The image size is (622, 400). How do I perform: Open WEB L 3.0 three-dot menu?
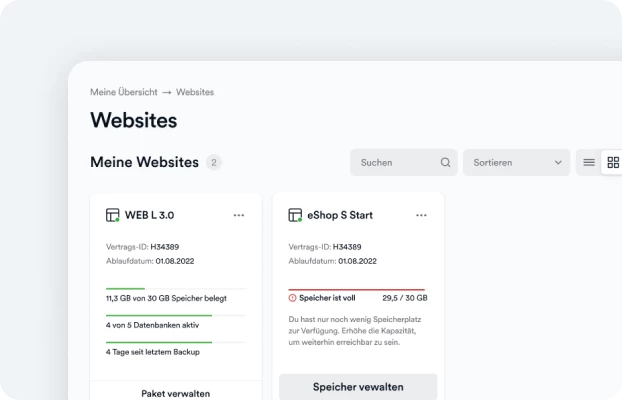239,215
